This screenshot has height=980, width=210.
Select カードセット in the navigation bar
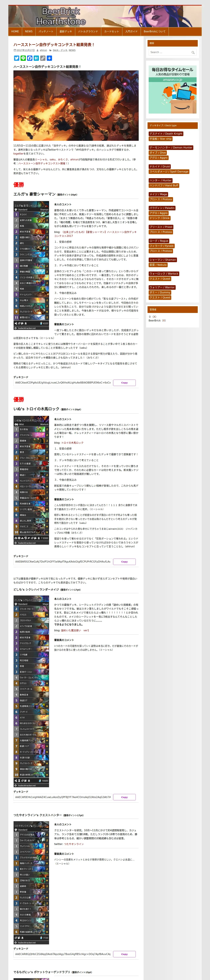(x=112, y=32)
